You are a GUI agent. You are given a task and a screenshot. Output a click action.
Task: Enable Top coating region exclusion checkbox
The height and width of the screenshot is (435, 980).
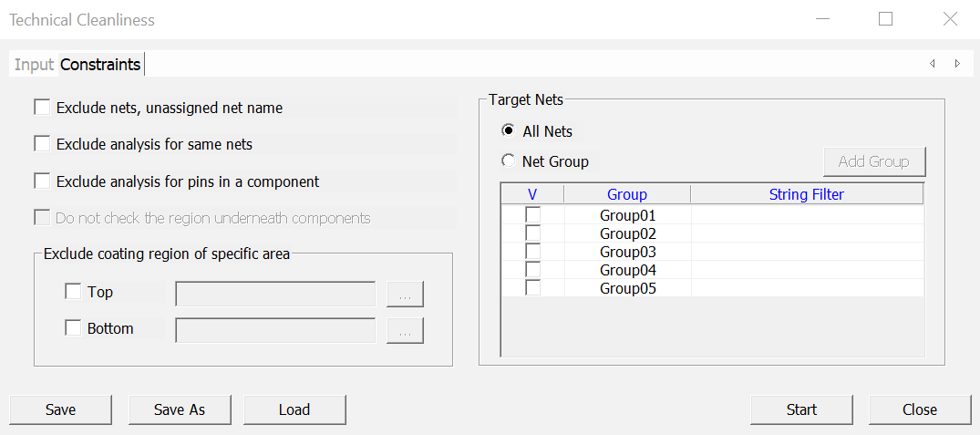(x=73, y=292)
